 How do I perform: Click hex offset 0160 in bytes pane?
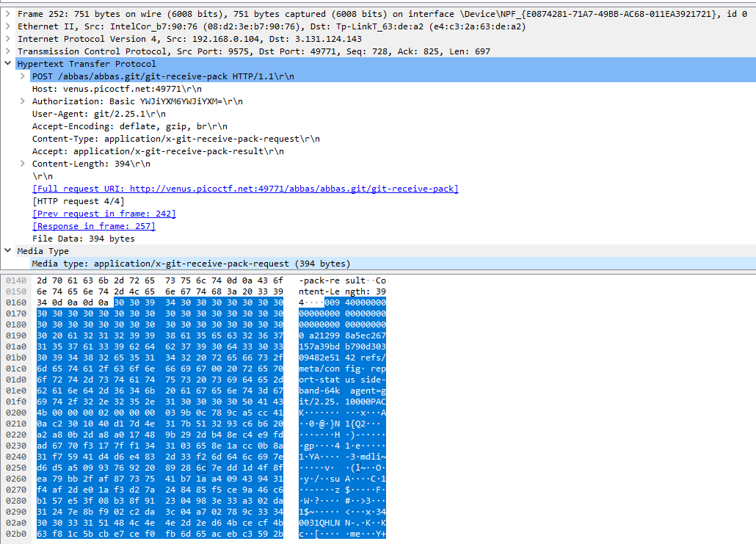[16, 303]
